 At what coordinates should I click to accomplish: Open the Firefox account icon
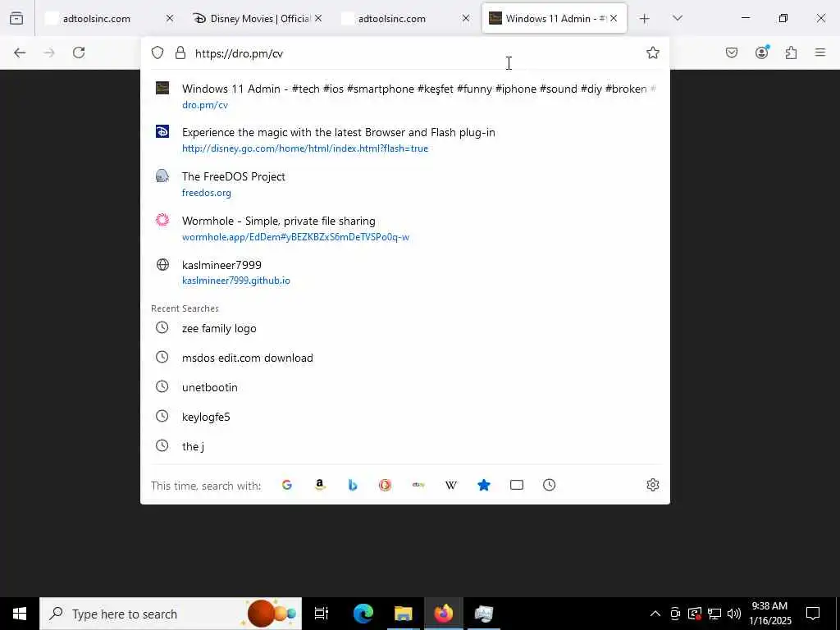[x=761, y=52]
